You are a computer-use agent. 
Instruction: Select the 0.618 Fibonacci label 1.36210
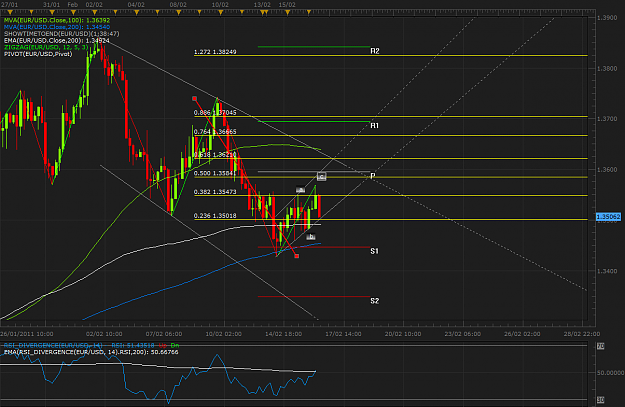coord(215,155)
